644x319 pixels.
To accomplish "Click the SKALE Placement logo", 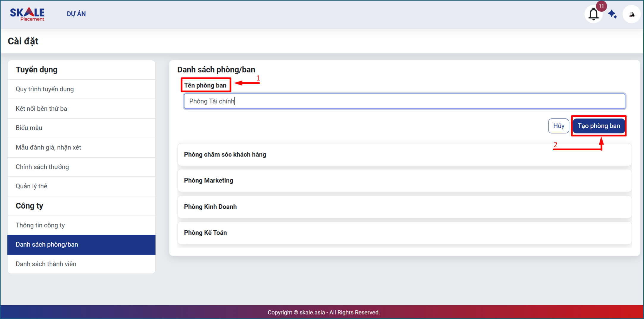I will tap(27, 14).
